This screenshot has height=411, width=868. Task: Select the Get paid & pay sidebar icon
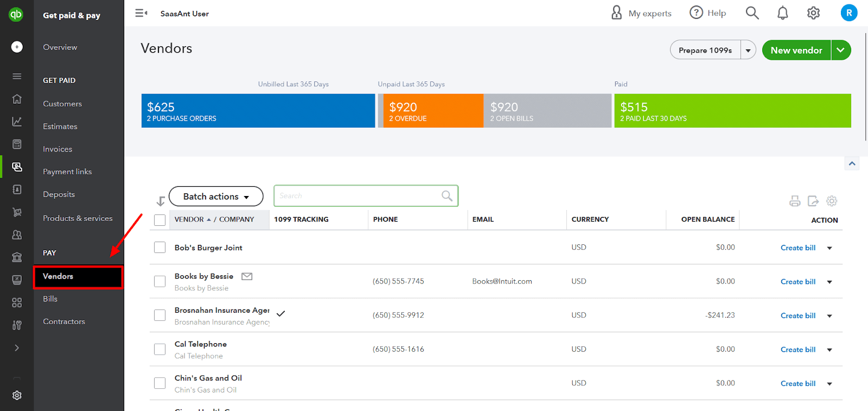click(17, 167)
